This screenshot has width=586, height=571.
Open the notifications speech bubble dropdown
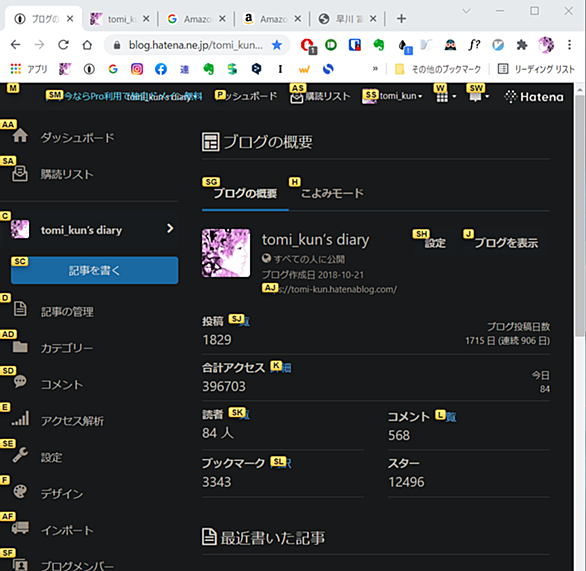tap(479, 97)
